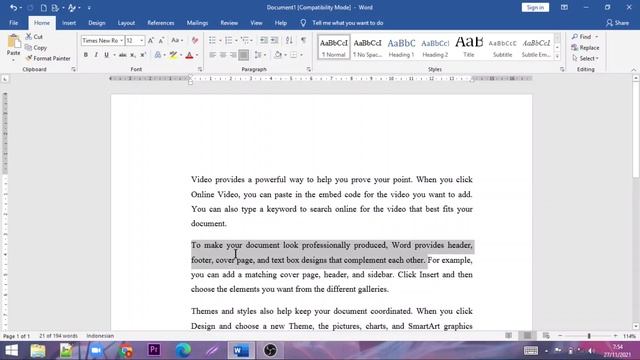Decrease paragraph indent
This screenshot has height=360, width=640.
(264, 40)
